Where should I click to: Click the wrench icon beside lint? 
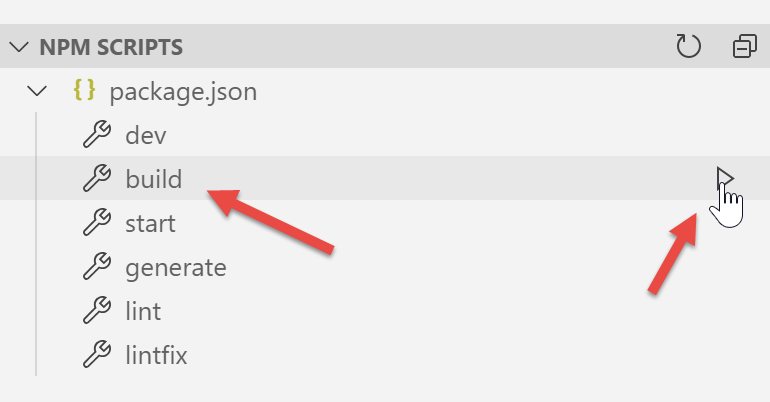coord(96,311)
